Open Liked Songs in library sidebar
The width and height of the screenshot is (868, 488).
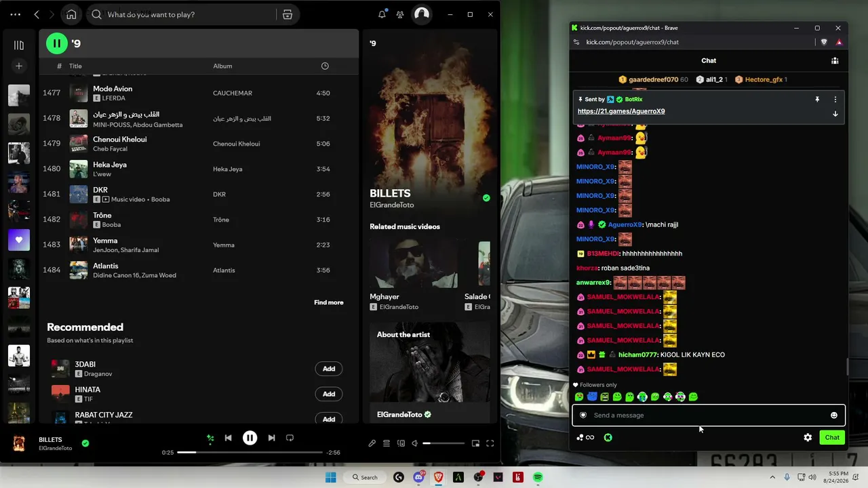click(x=19, y=240)
